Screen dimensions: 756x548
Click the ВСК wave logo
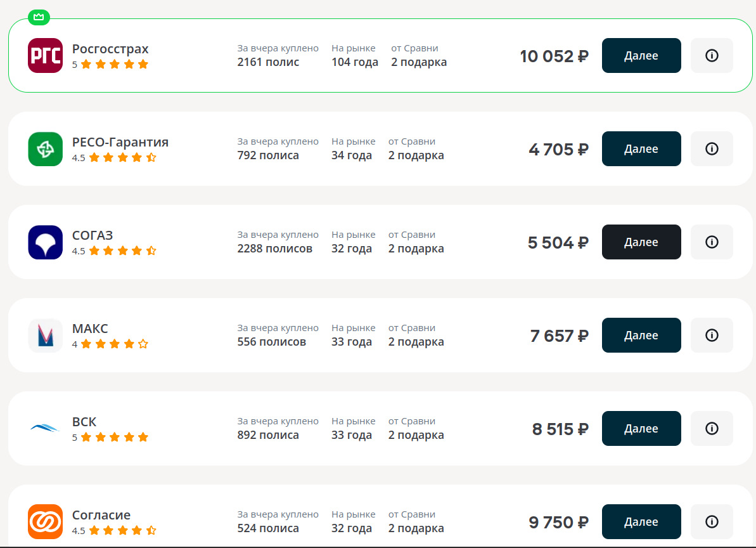[x=46, y=428]
